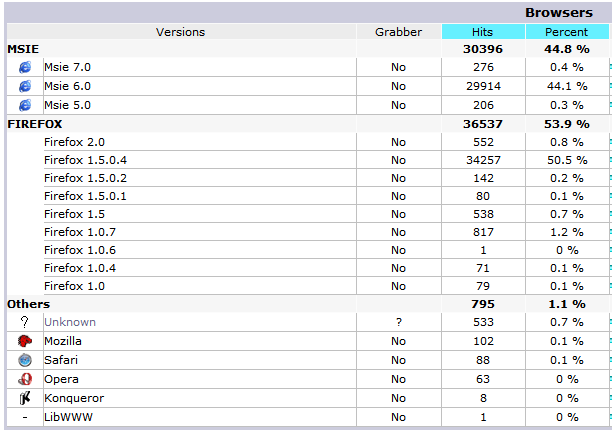Click the Hits column header
The height and width of the screenshot is (432, 612).
(482, 32)
